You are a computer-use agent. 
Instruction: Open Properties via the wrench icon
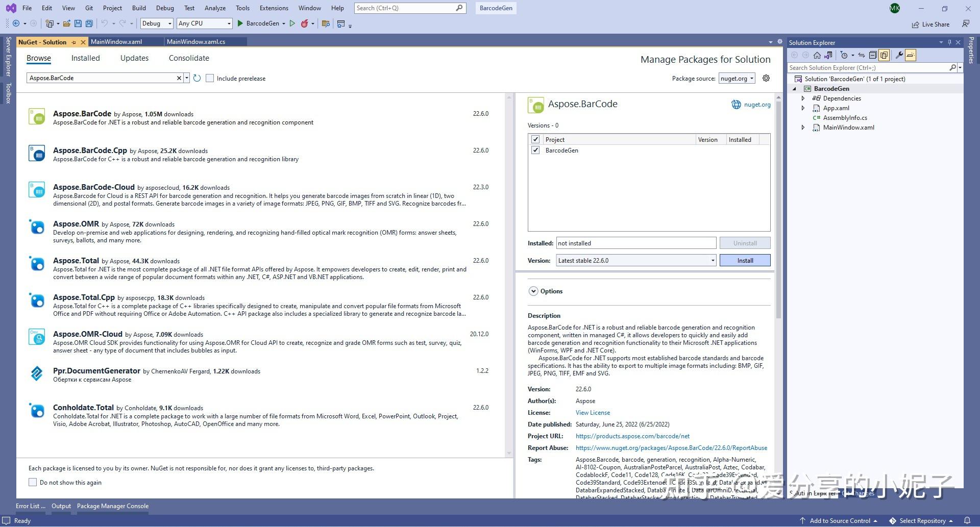900,55
